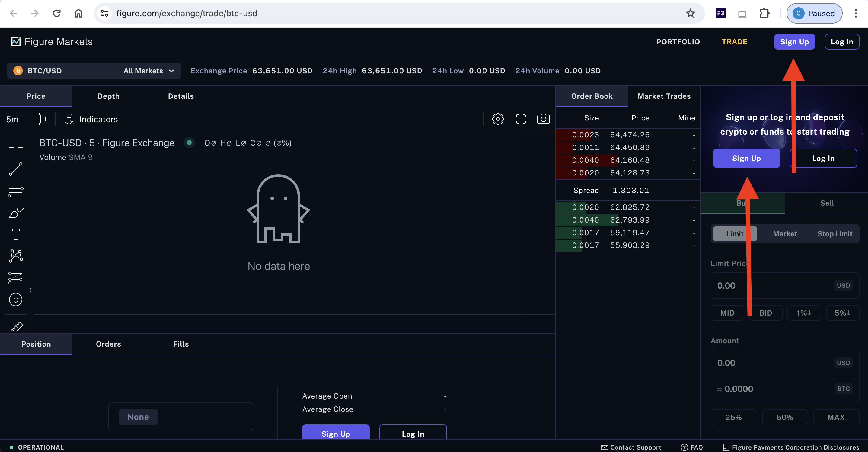The width and height of the screenshot is (868, 452).
Task: Go back in browser history
Action: (x=14, y=13)
